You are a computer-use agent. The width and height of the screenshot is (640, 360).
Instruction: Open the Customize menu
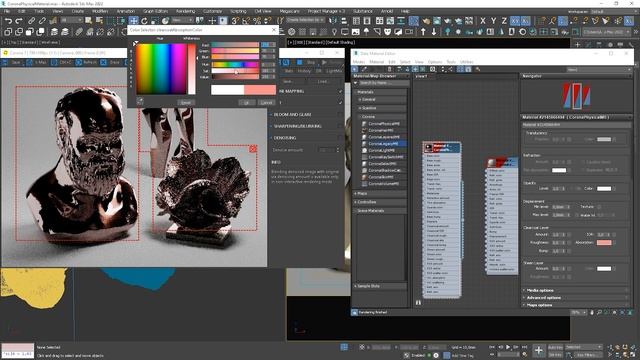(x=213, y=11)
